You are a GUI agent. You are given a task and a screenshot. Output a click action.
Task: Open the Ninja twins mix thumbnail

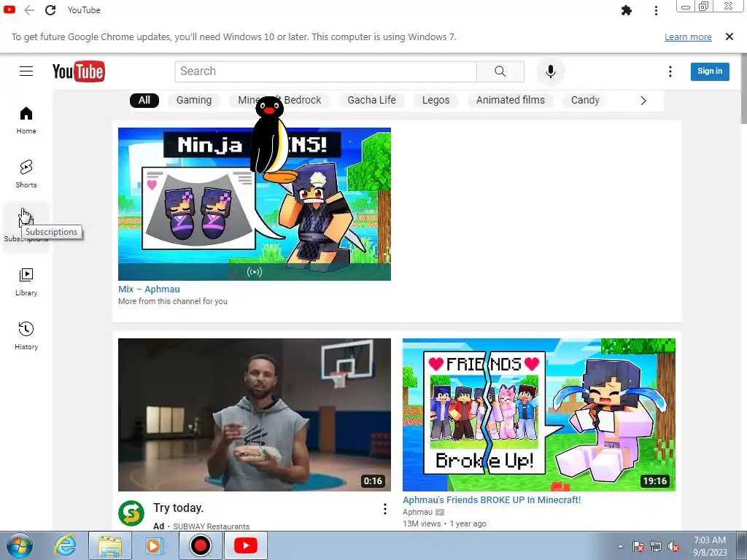click(x=255, y=204)
